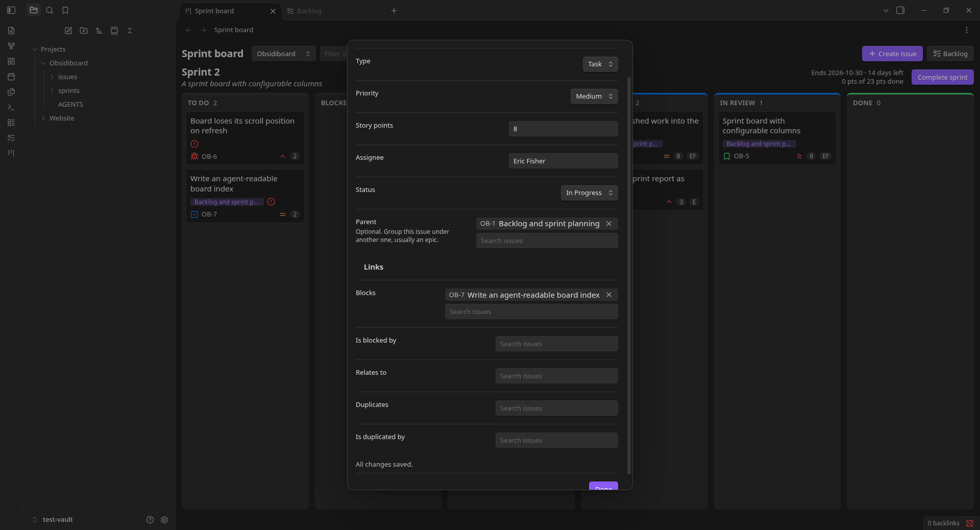Open graph view ribbon icon

tap(11, 46)
